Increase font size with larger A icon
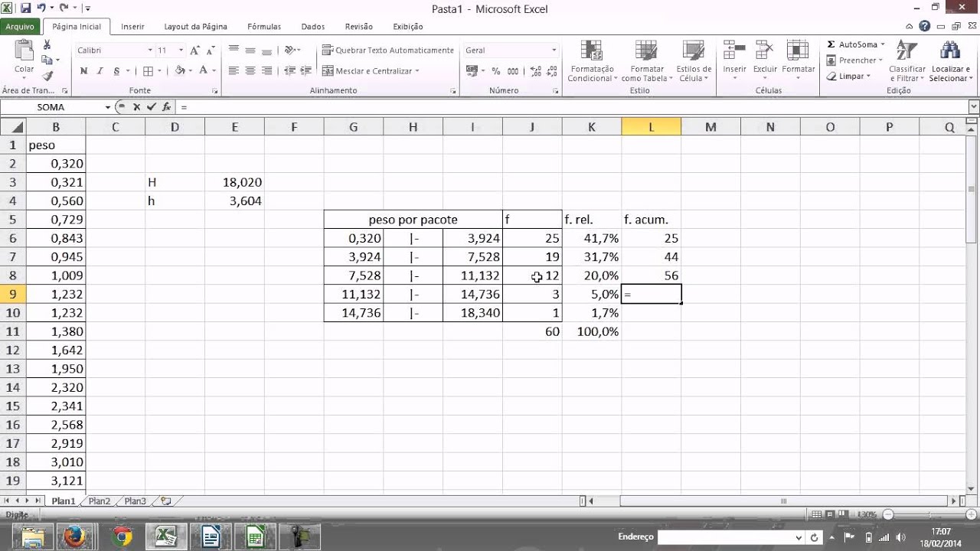This screenshot has width=980, height=551. pyautogui.click(x=194, y=50)
